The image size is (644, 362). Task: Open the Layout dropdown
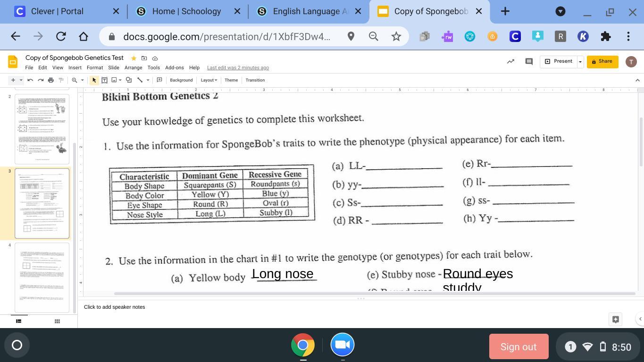click(209, 80)
